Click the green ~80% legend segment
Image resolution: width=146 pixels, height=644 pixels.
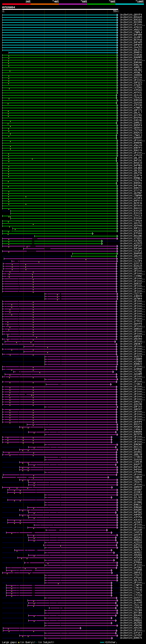click(x=101, y=4)
